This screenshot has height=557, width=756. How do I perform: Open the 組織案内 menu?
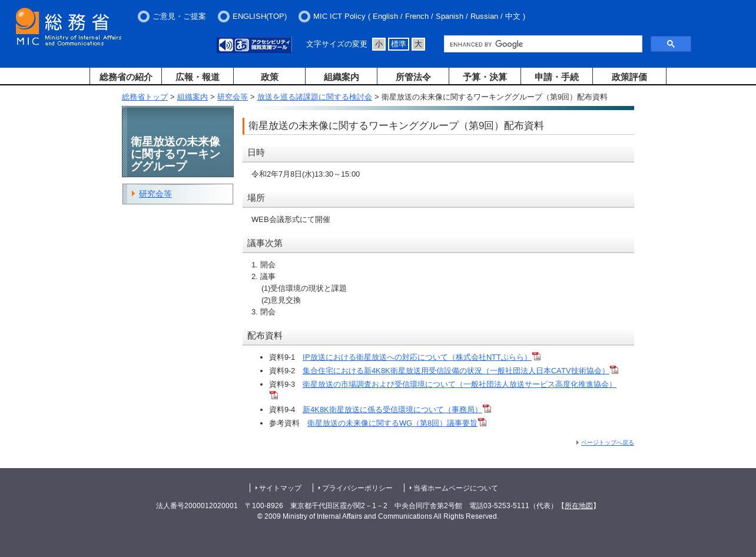(341, 77)
